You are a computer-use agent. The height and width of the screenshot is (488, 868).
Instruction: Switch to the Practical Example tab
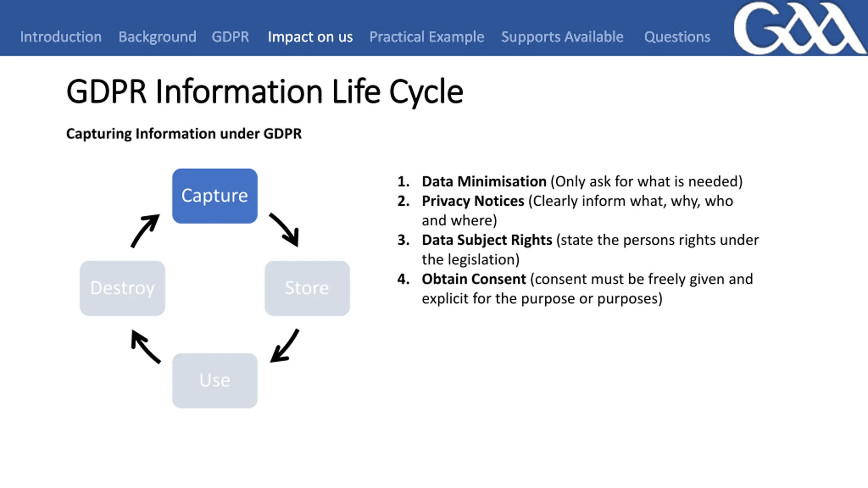click(427, 37)
